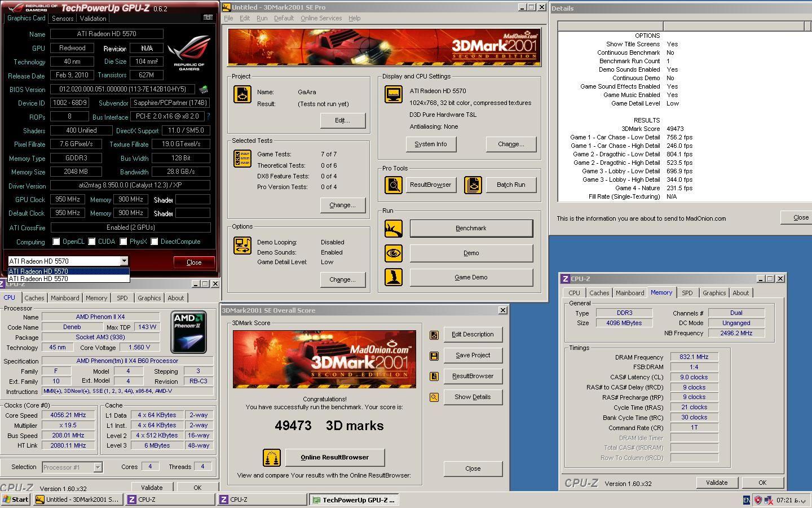Image resolution: width=812 pixels, height=508 pixels.
Task: Click the ResultBrowser magnifier icon in Pro Tools
Action: 394,185
